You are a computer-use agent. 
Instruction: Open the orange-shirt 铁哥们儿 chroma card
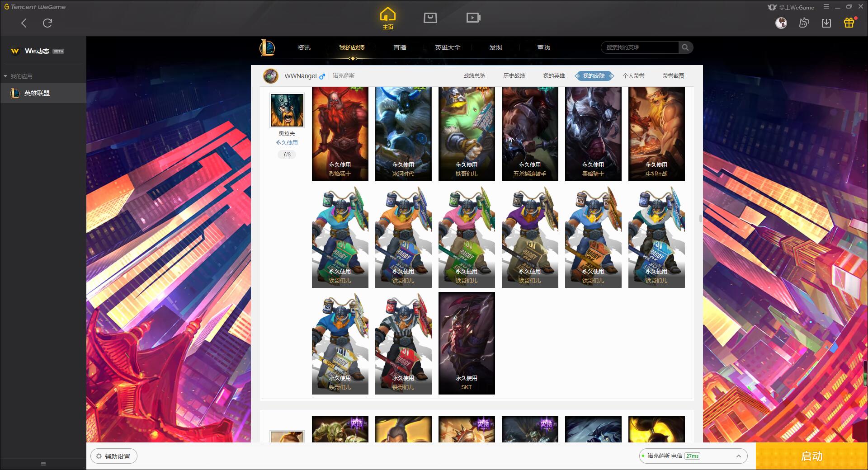403,237
